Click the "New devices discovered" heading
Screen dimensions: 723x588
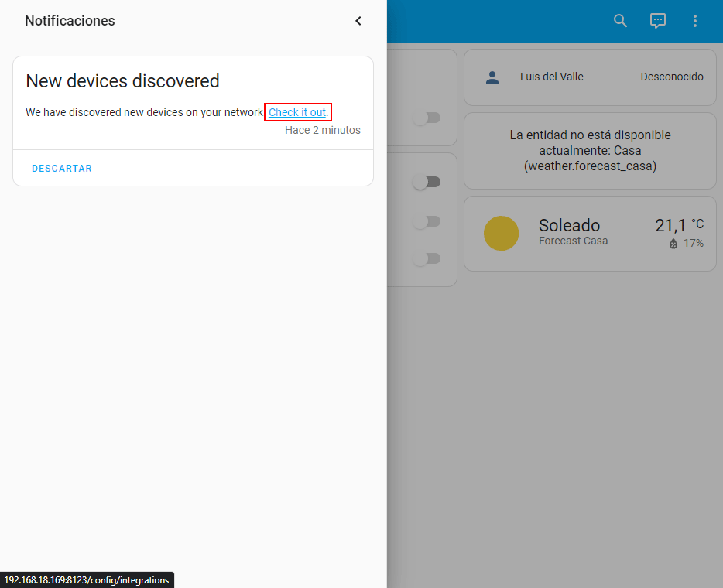(x=122, y=81)
